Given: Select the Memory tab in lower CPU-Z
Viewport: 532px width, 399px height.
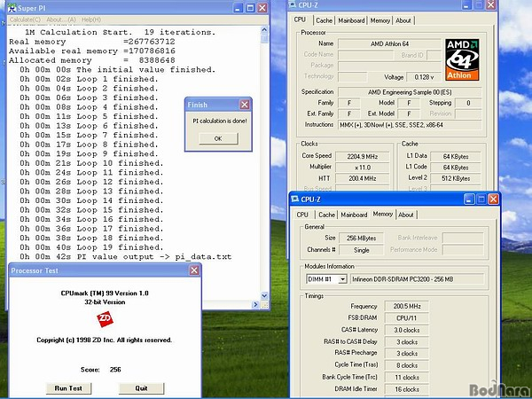Looking at the screenshot, I should coord(383,214).
